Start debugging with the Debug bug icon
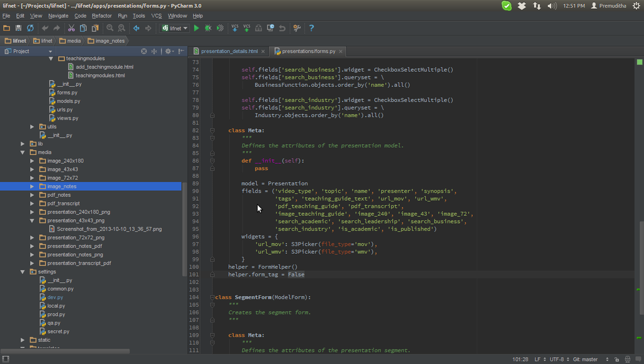The width and height of the screenshot is (644, 364). pos(208,28)
